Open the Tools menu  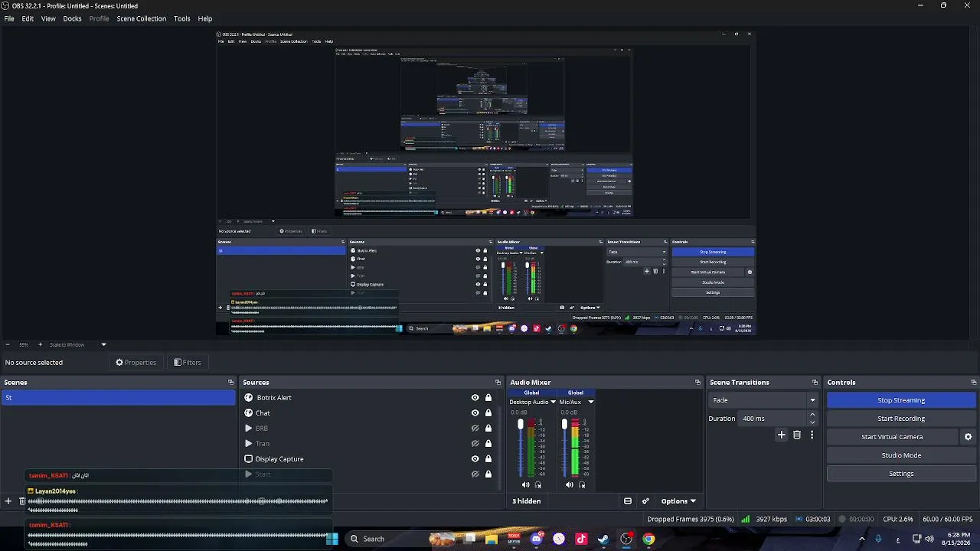tap(181, 18)
